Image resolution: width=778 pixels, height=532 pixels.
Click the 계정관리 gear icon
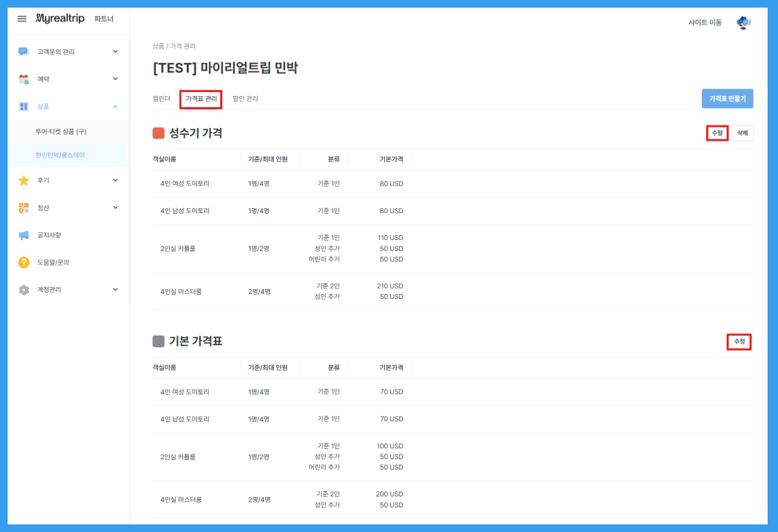(24, 290)
